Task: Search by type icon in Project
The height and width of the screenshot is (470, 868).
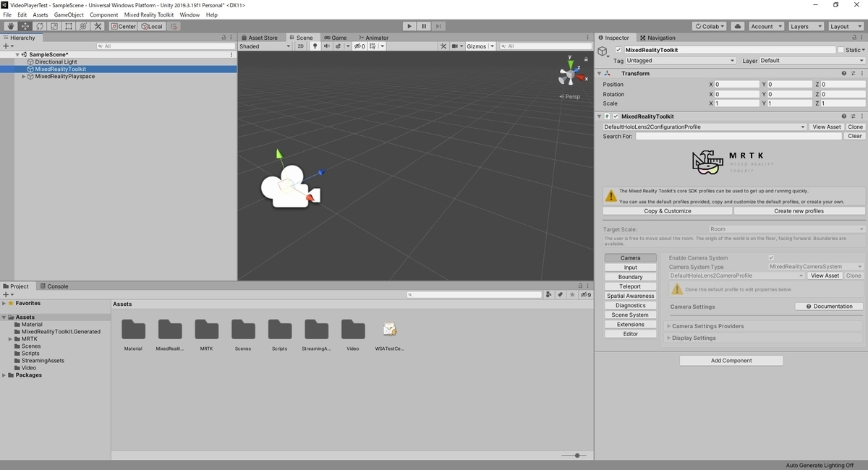Action: (x=550, y=295)
